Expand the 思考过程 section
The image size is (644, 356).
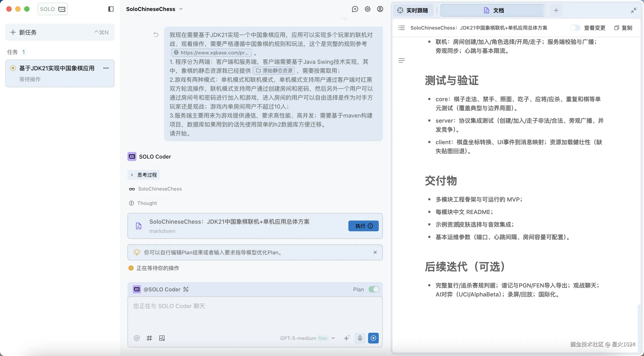click(144, 175)
